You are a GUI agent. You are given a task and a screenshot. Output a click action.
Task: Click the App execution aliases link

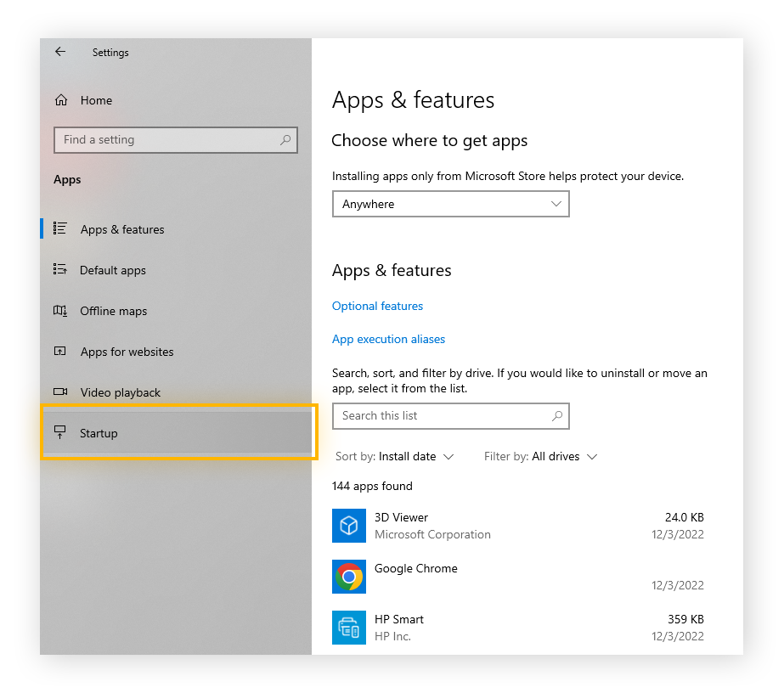coord(388,339)
